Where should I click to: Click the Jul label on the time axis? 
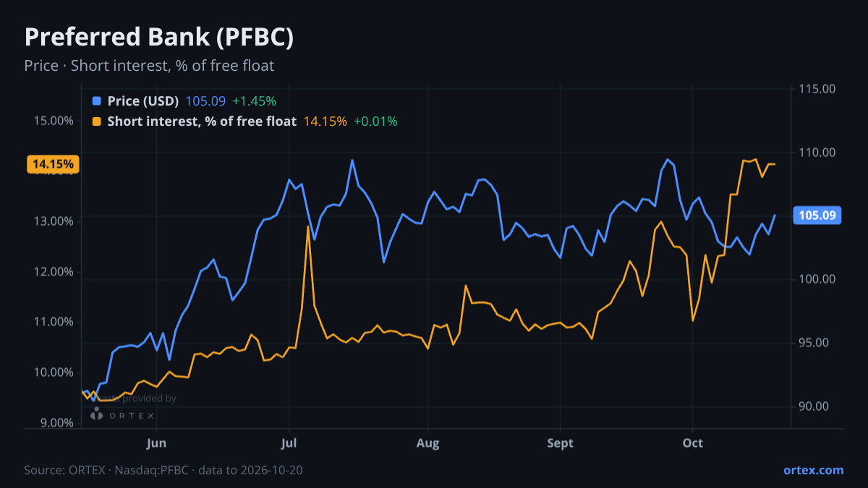289,442
